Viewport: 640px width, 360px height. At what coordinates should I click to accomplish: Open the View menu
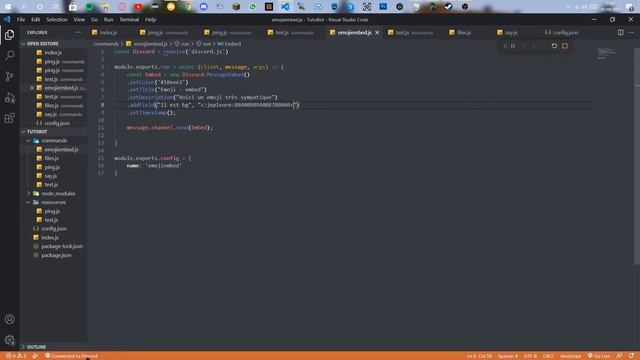point(79,20)
